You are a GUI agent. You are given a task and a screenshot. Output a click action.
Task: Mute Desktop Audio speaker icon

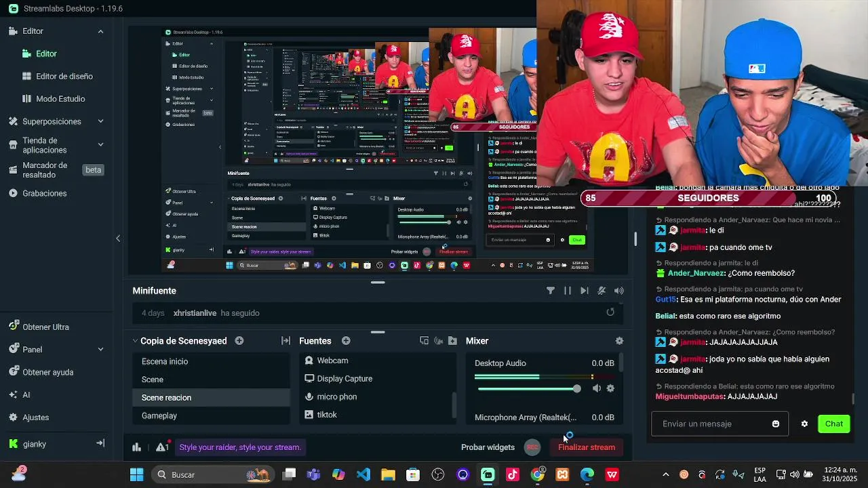click(597, 388)
